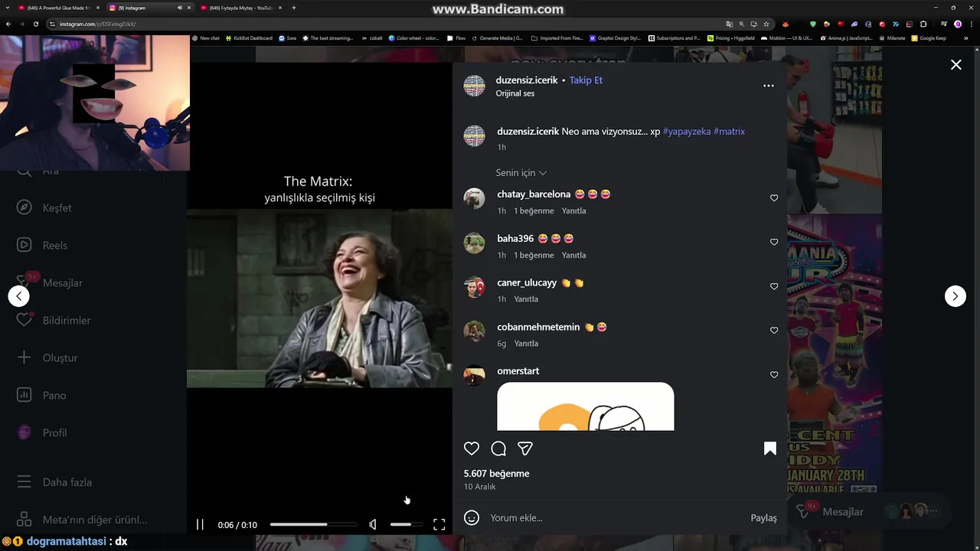Open the browser Extensions puzzle icon
980x551 pixels.
923,24
